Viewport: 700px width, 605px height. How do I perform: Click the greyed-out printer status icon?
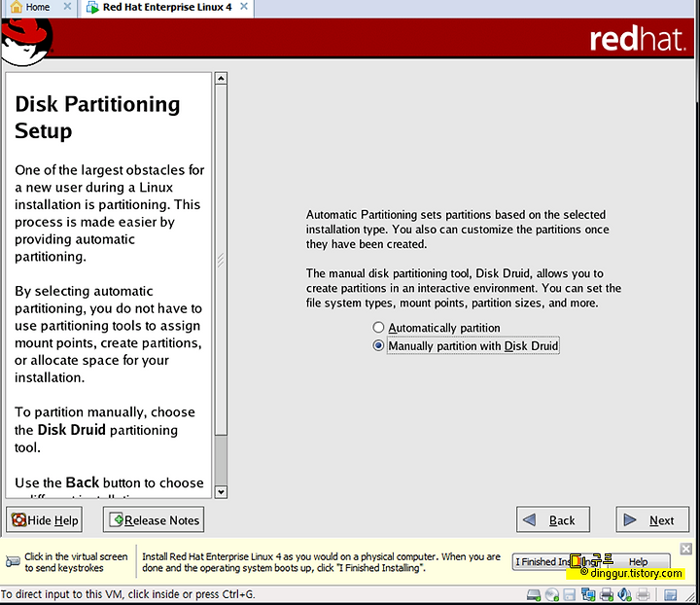pyautogui.click(x=644, y=595)
